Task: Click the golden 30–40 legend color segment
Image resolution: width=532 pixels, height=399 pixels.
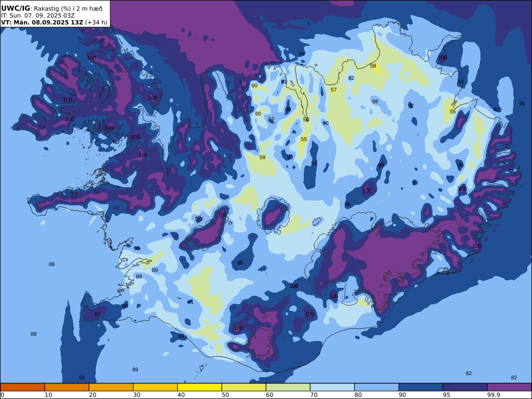Action: [x=155, y=387]
